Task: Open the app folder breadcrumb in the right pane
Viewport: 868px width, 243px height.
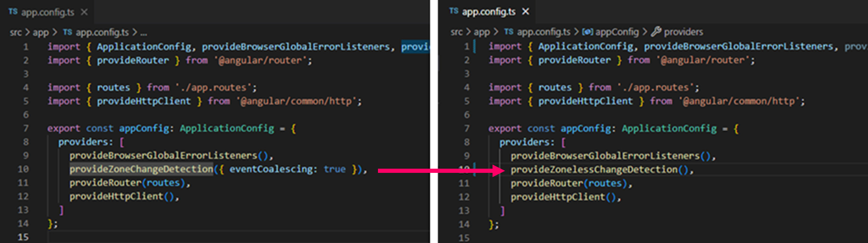Action: (x=481, y=32)
